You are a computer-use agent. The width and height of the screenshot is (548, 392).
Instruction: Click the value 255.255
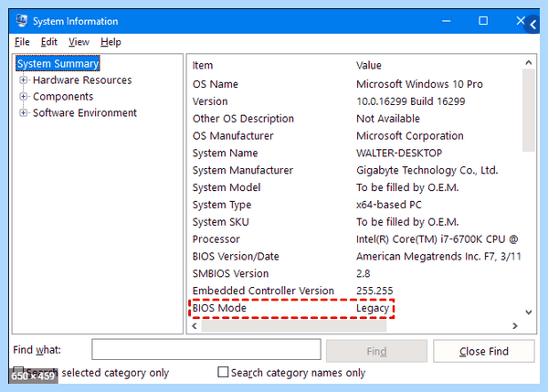click(374, 291)
